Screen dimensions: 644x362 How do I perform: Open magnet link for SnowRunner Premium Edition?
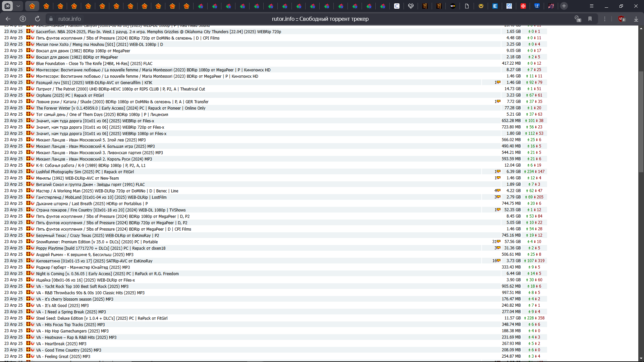point(33,242)
